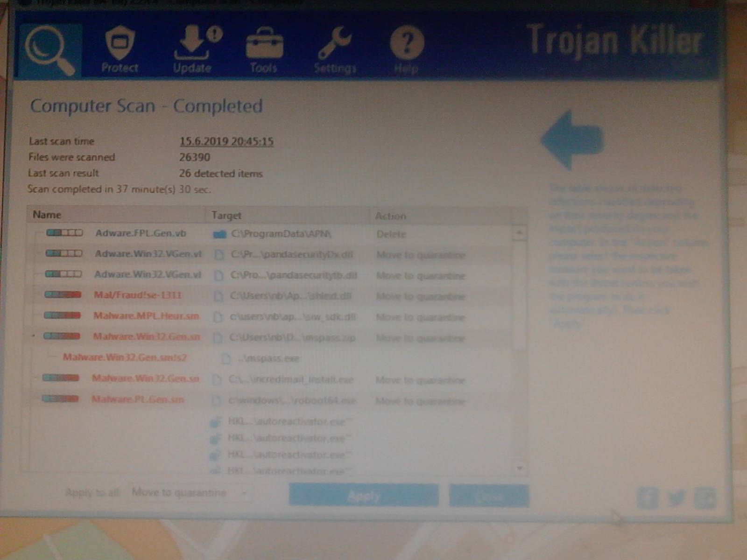Sort list by Action column header
747x560 pixels.
441,216
